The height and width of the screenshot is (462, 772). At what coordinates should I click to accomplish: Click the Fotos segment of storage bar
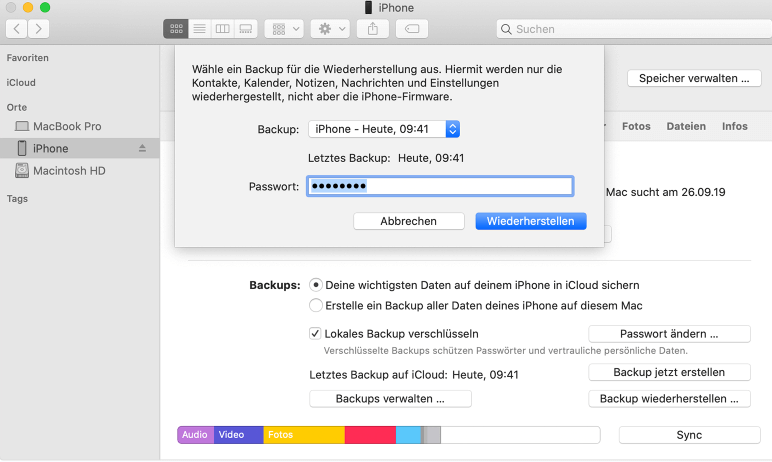(304, 435)
